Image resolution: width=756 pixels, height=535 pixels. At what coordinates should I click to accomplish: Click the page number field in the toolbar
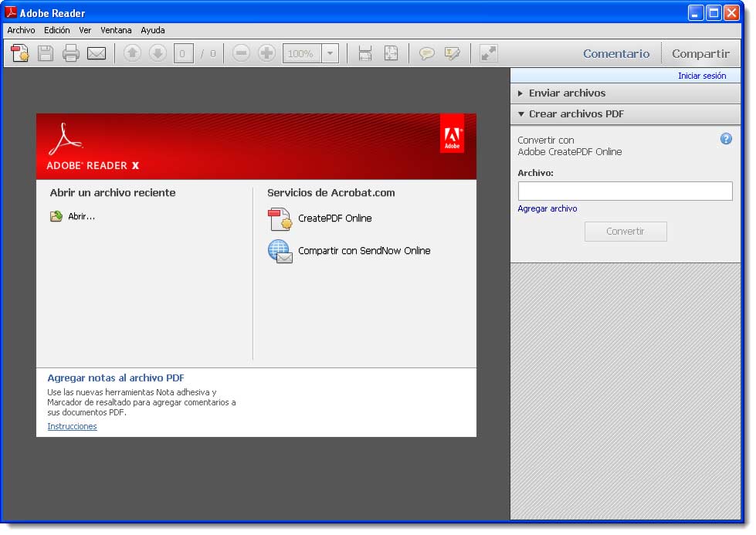183,53
